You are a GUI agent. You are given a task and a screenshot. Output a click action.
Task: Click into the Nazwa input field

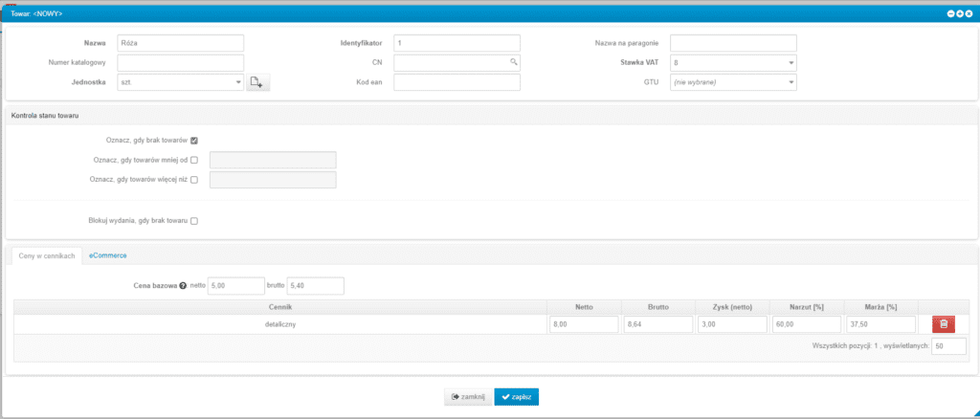(x=180, y=43)
